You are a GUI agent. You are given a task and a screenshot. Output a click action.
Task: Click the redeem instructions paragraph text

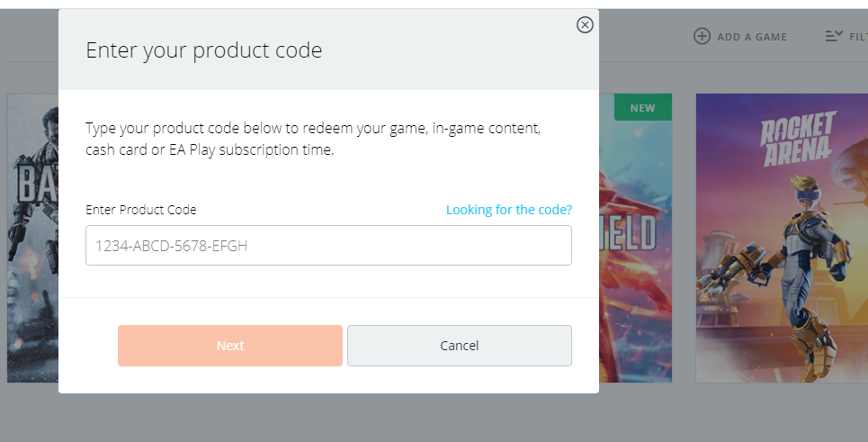coord(313,139)
